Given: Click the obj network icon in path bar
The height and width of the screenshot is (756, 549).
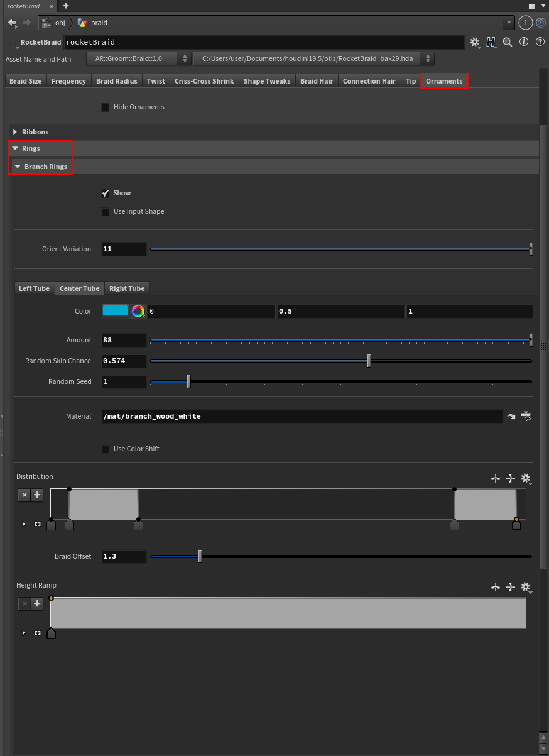Looking at the screenshot, I should click(x=46, y=23).
